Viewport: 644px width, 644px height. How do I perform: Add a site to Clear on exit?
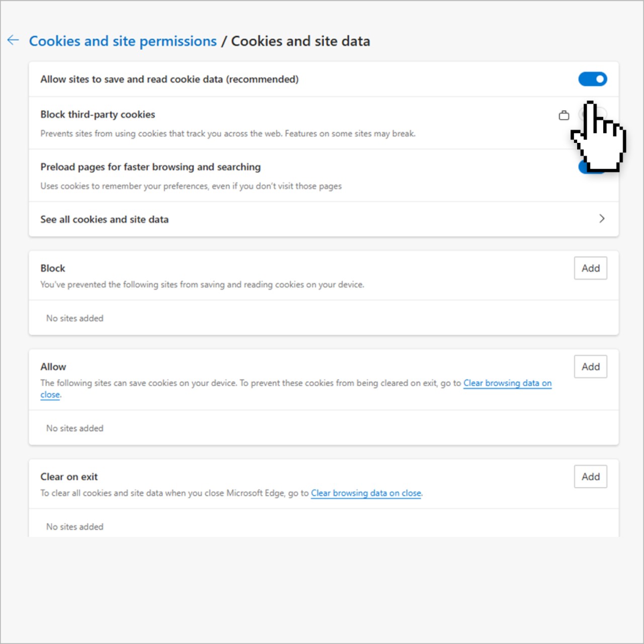coord(591,476)
